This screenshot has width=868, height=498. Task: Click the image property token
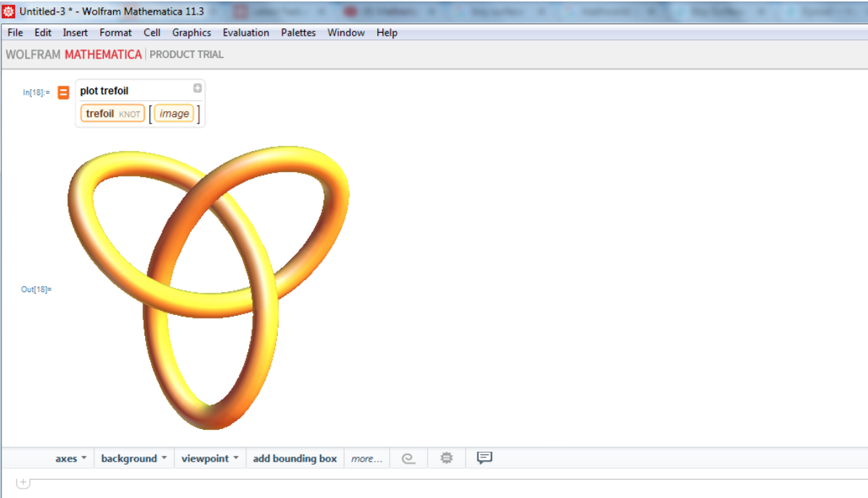pyautogui.click(x=174, y=114)
